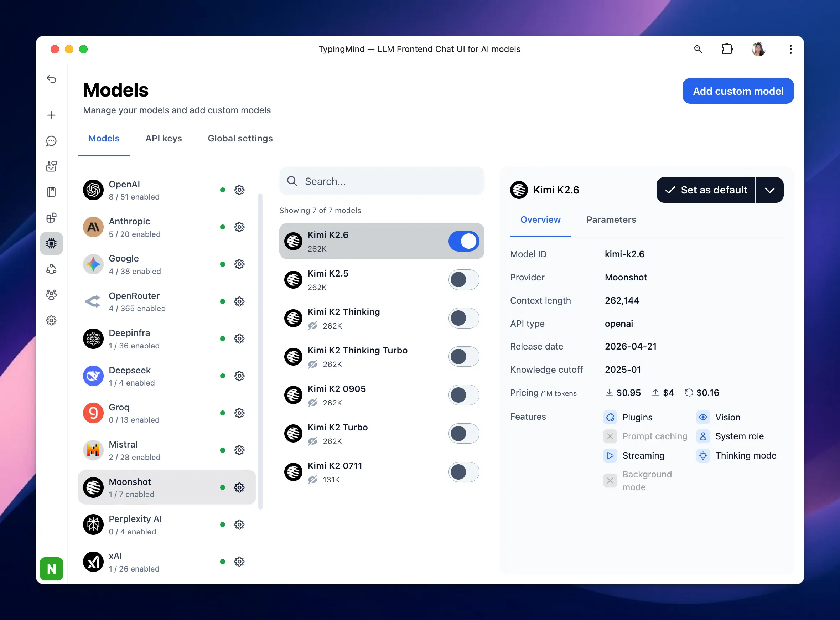Click the Release date value 2026-04-21
Image resolution: width=840 pixels, height=620 pixels.
coord(631,346)
